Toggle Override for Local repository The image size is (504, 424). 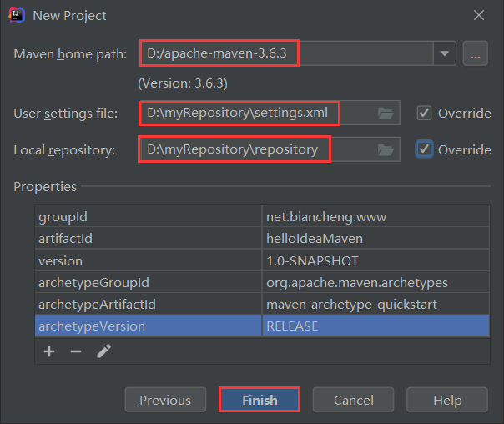click(424, 149)
